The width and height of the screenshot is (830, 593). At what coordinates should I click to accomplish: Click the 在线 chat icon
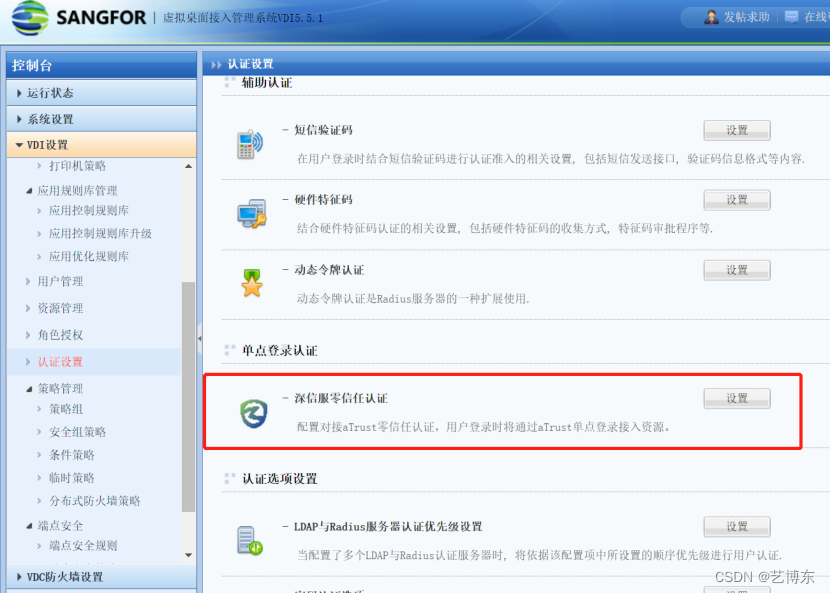point(791,17)
